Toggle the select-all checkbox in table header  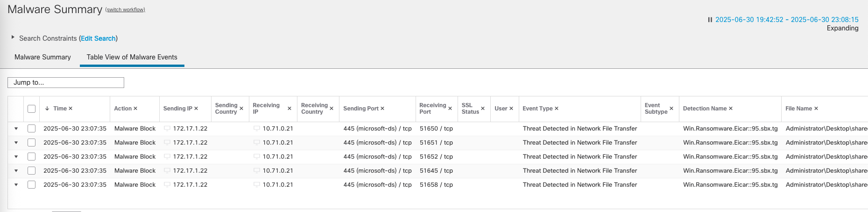pyautogui.click(x=32, y=109)
